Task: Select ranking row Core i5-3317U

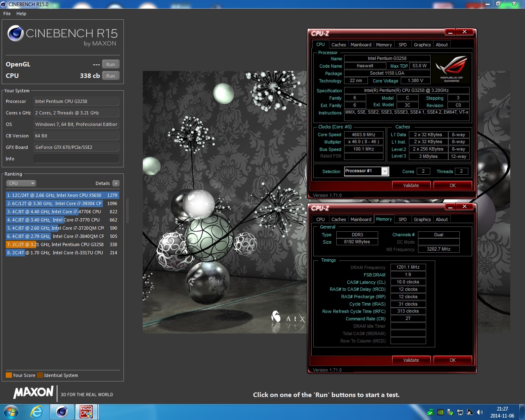Action: click(x=62, y=253)
